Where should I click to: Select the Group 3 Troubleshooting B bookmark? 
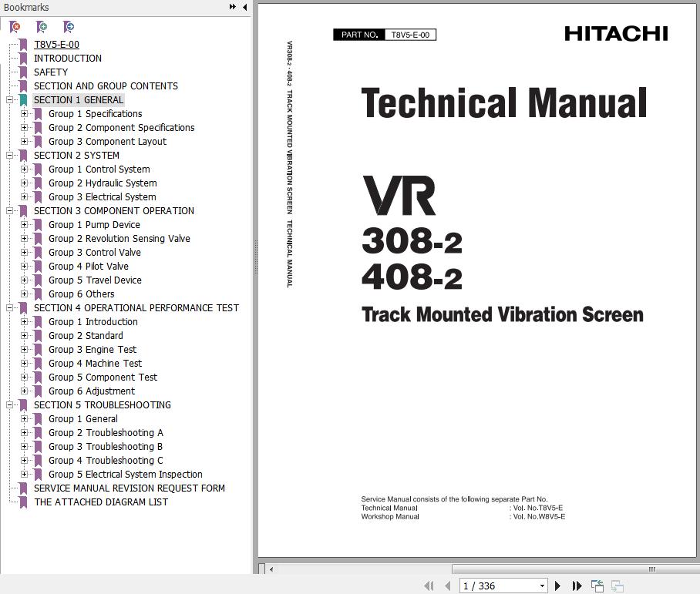point(106,447)
